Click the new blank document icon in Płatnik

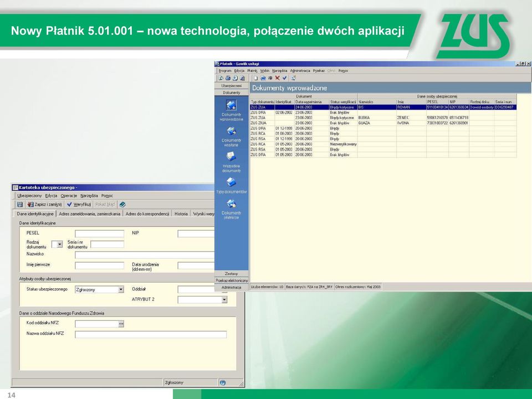[256, 78]
